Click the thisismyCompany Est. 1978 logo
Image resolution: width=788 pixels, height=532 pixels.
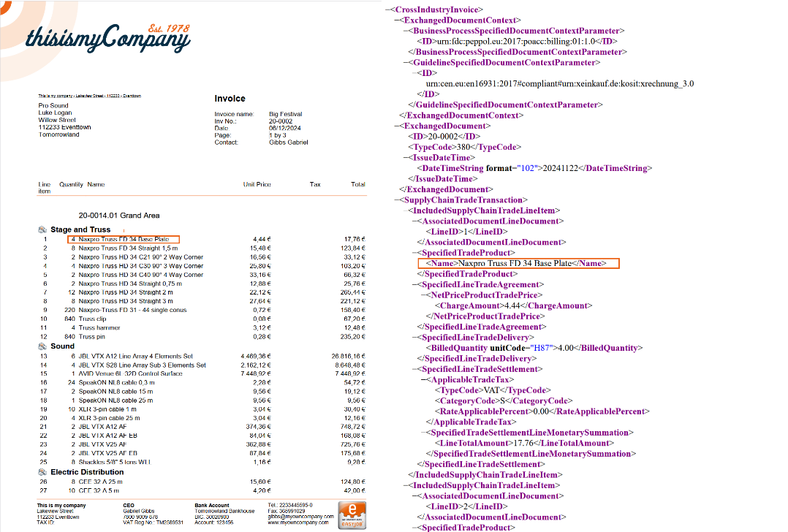pos(107,37)
